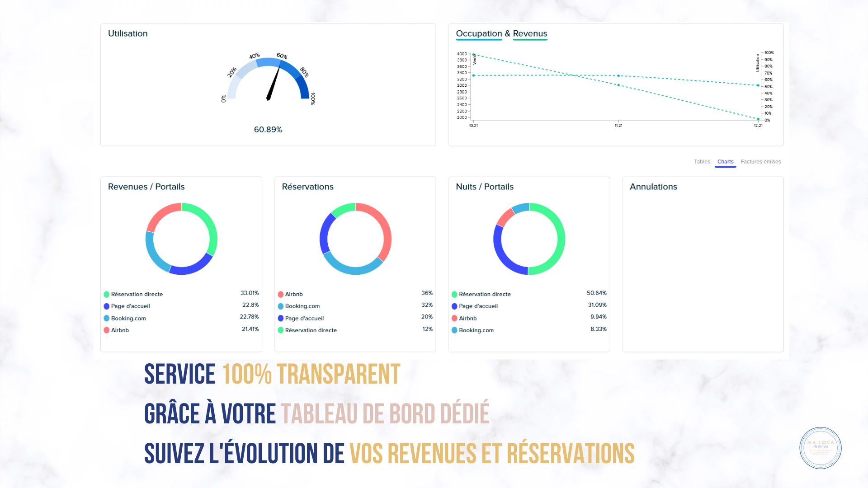Click the 32% value in Réservations legend
The height and width of the screenshot is (488, 868).
point(427,305)
